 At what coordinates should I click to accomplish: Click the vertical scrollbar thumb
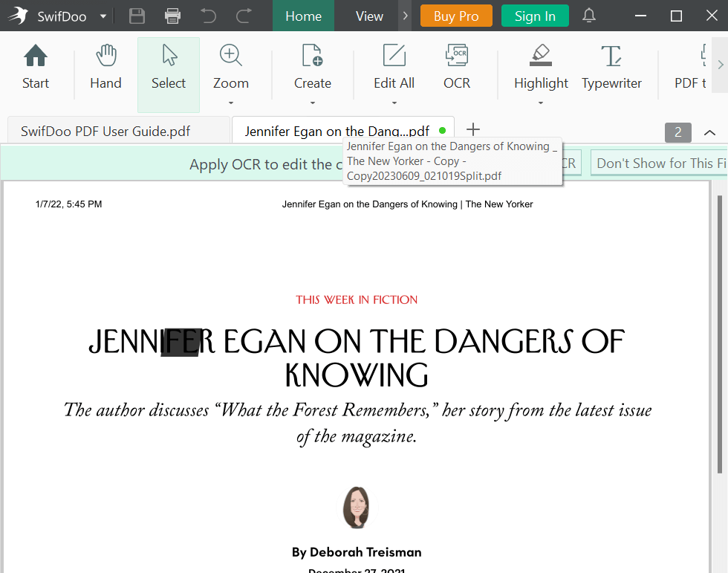720,334
